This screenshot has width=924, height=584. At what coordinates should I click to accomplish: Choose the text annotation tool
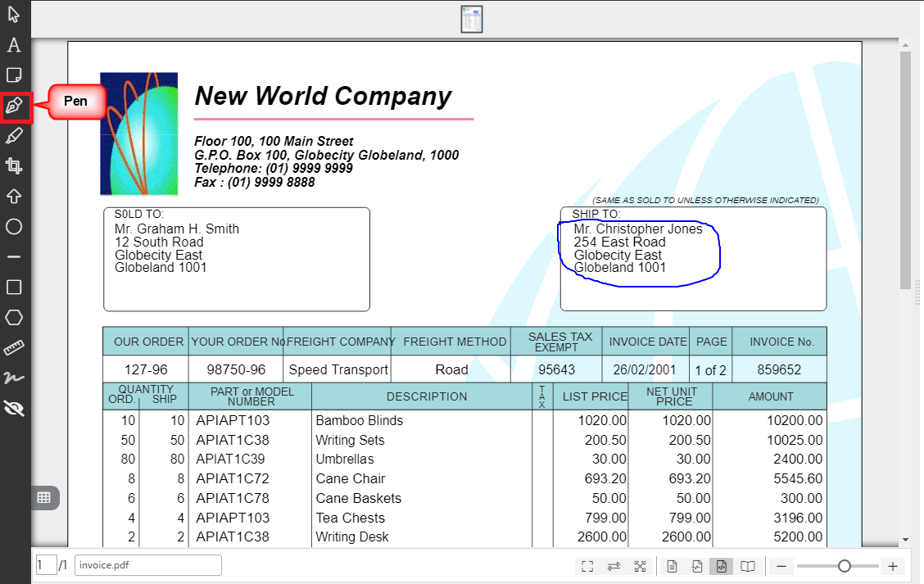[x=14, y=45]
